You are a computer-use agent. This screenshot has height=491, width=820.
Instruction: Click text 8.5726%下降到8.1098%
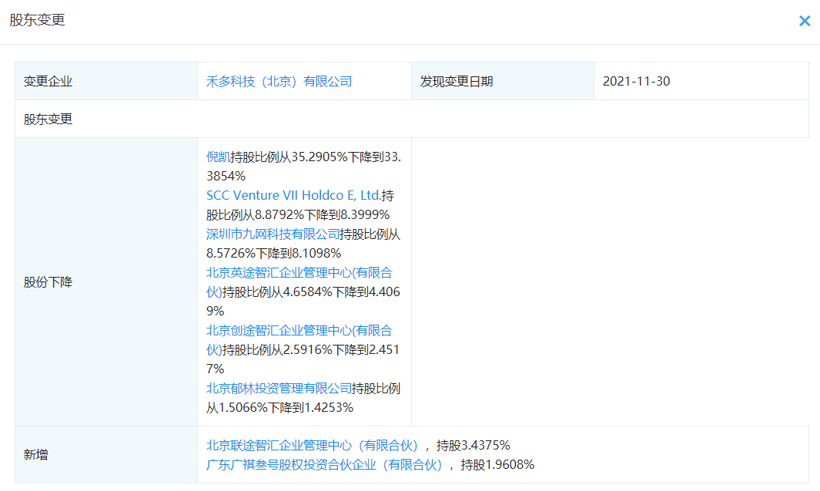pyautogui.click(x=274, y=254)
